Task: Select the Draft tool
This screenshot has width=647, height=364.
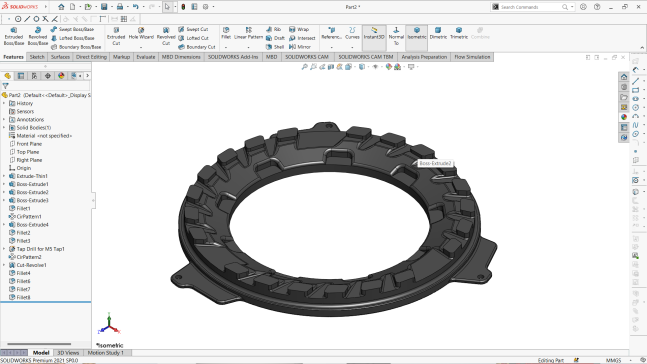Action: click(275, 38)
